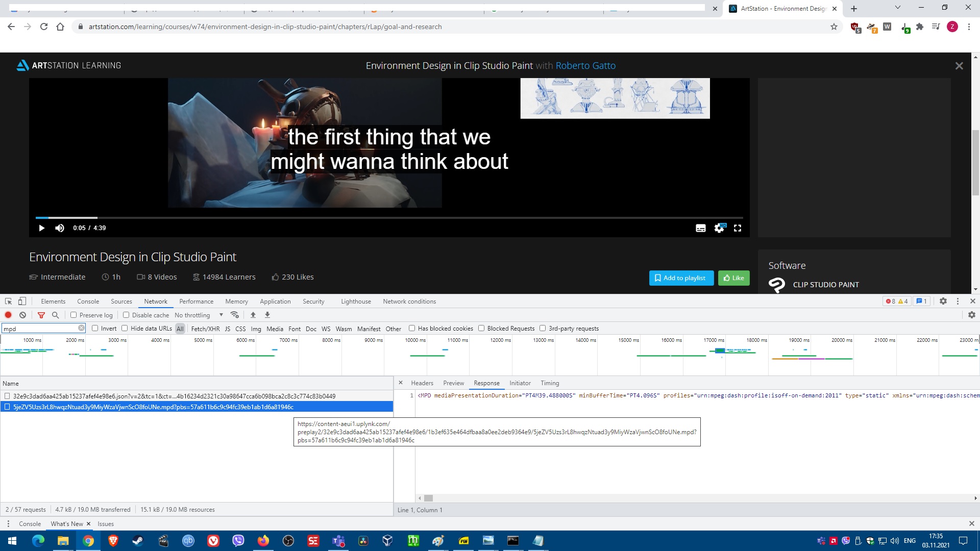Viewport: 980px width, 551px height.
Task: Clear the network log
Action: click(x=22, y=315)
